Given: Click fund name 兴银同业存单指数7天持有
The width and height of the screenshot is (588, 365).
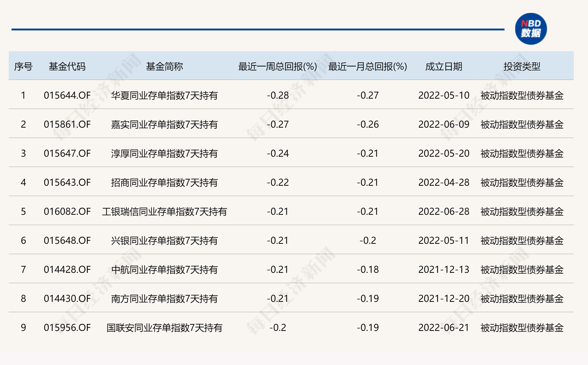Looking at the screenshot, I should pyautogui.click(x=164, y=240).
